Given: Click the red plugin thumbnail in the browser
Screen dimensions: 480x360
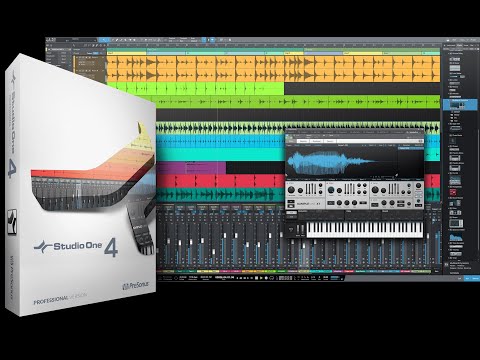Looking at the screenshot, I should 453,192.
